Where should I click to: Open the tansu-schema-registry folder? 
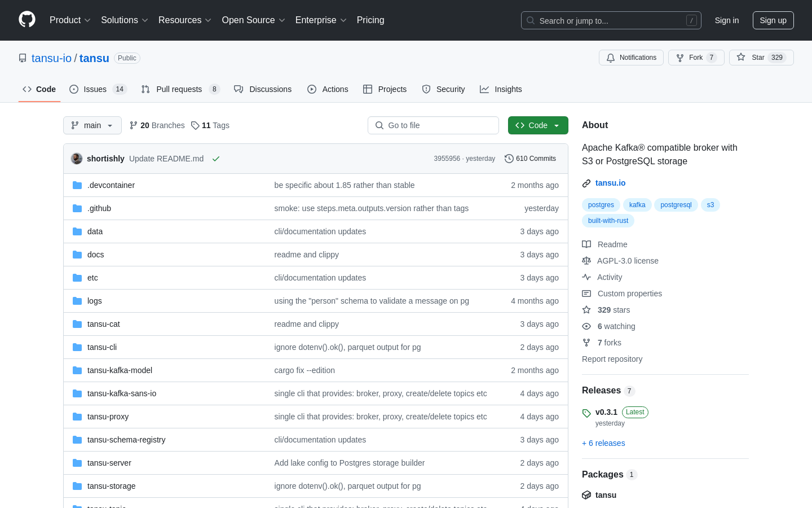pos(126,440)
